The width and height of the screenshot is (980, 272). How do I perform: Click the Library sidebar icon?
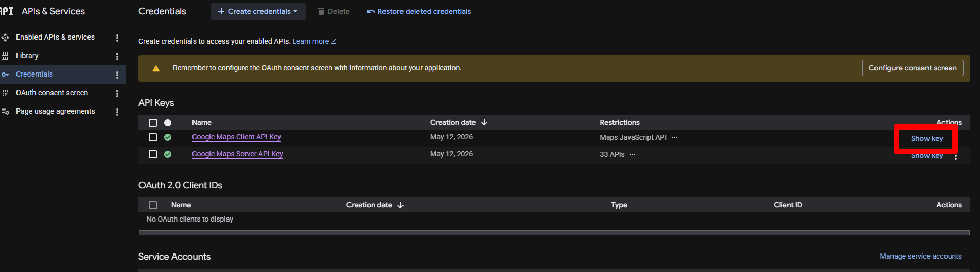tap(5, 56)
